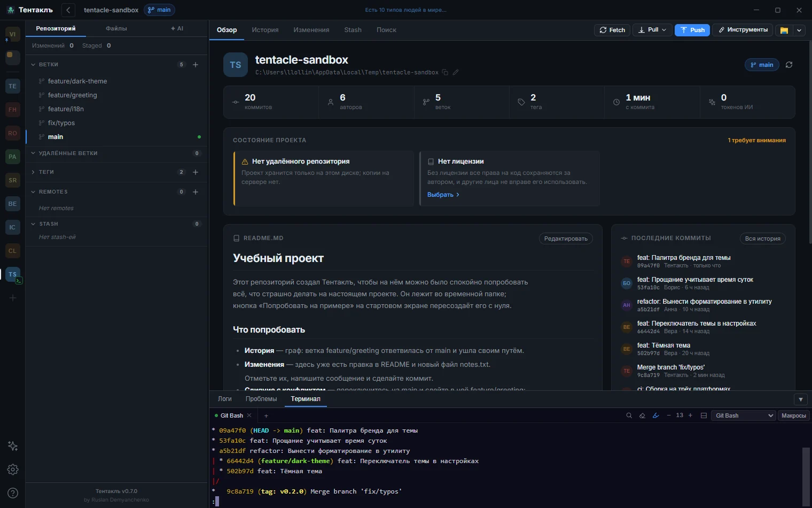Collapse the REMOTES section

click(x=33, y=192)
